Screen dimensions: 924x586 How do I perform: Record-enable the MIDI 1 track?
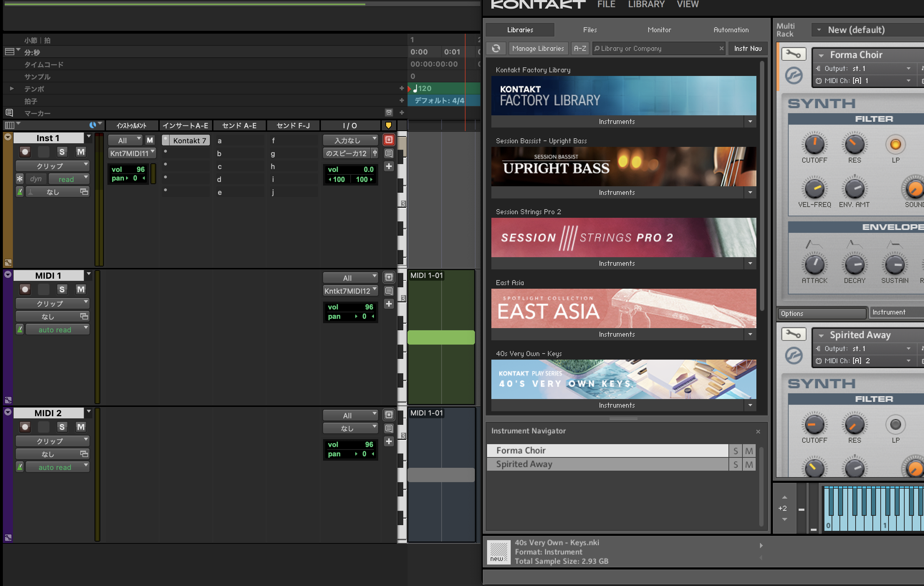tap(25, 289)
